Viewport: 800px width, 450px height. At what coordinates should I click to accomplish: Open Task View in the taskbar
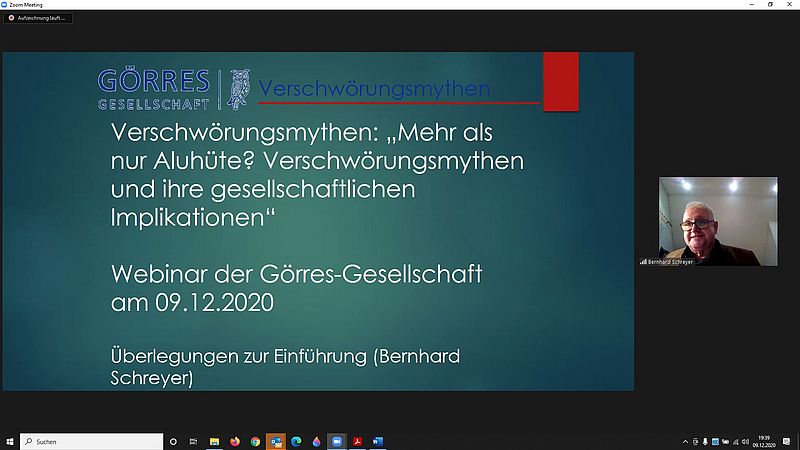(x=193, y=441)
